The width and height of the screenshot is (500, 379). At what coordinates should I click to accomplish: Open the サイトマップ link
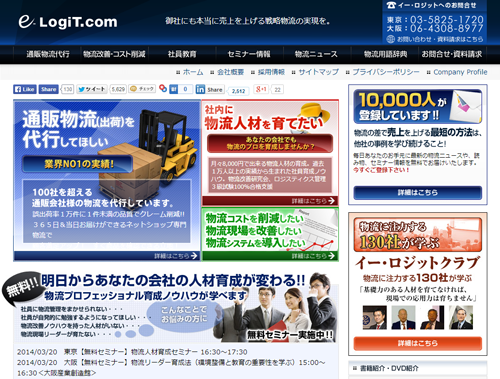pyautogui.click(x=318, y=72)
